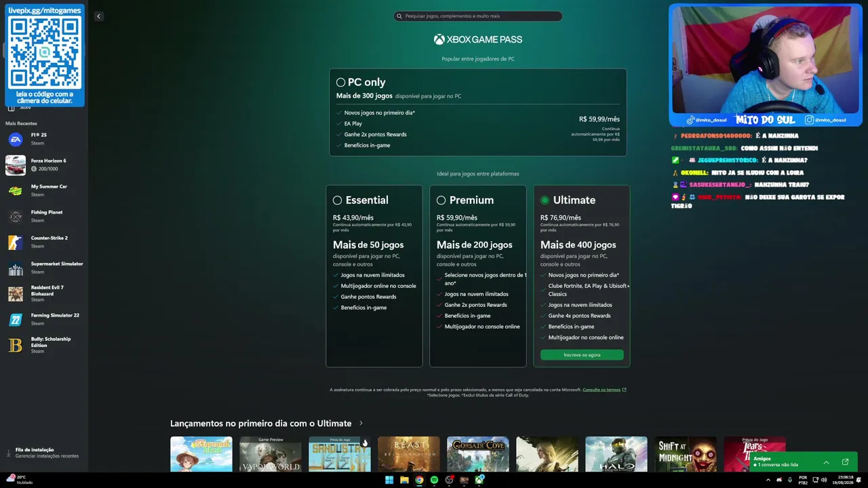Screen dimensions: 868x488
Task: Click the PC only price R$ 59,99/mês
Action: [x=599, y=119]
